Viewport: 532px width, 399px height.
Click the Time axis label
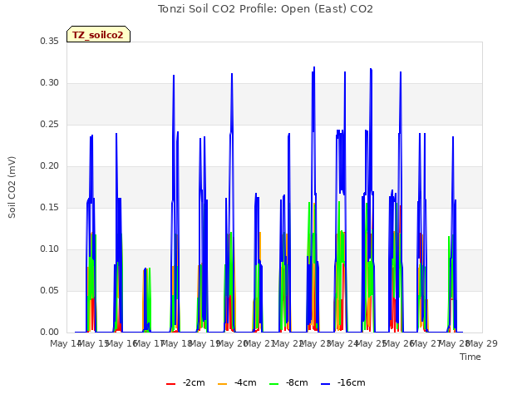[x=470, y=357]
